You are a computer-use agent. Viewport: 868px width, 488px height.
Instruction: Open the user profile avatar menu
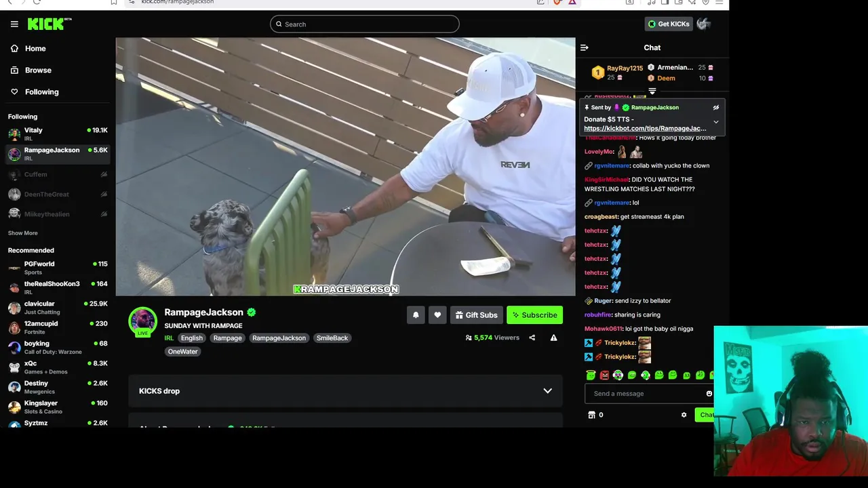pyautogui.click(x=703, y=24)
